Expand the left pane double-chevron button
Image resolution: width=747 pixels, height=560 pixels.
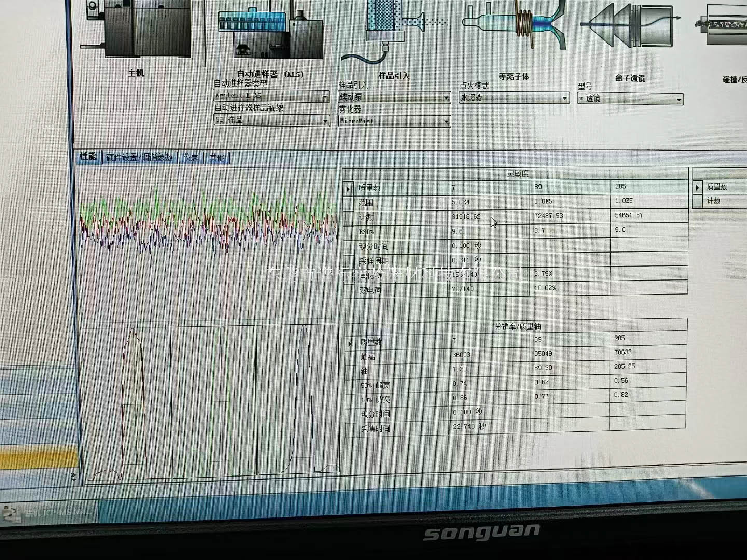point(73,476)
